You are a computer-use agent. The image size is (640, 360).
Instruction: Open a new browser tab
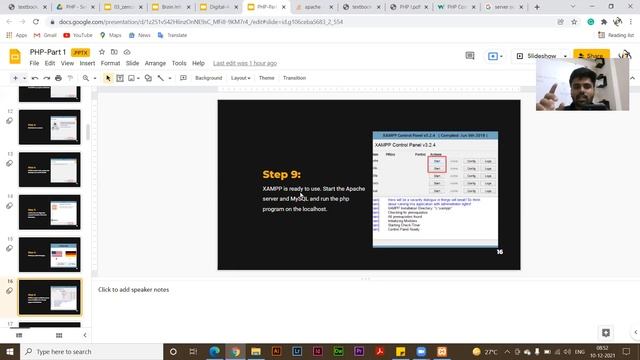tap(537, 7)
